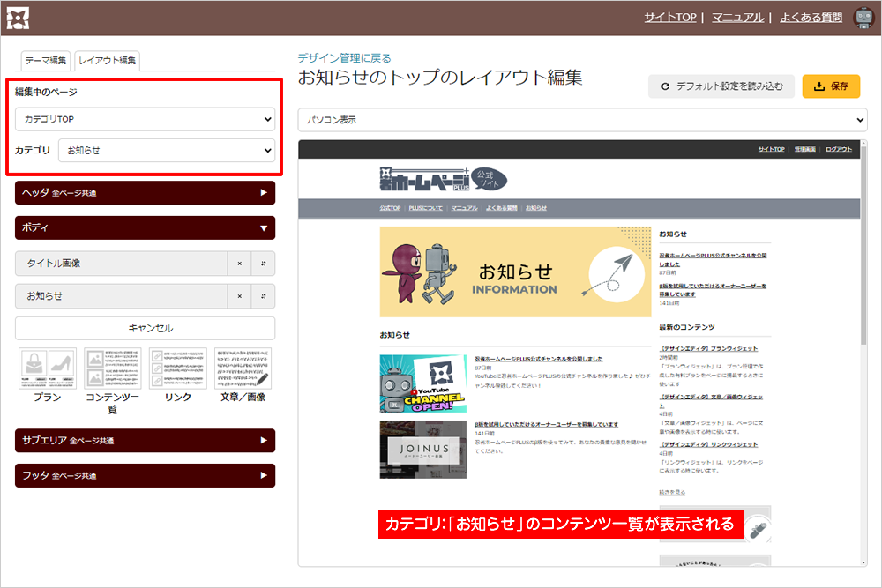This screenshot has width=882, height=588.
Task: Go back via デザイン管理に戻る link
Action: pyautogui.click(x=344, y=58)
